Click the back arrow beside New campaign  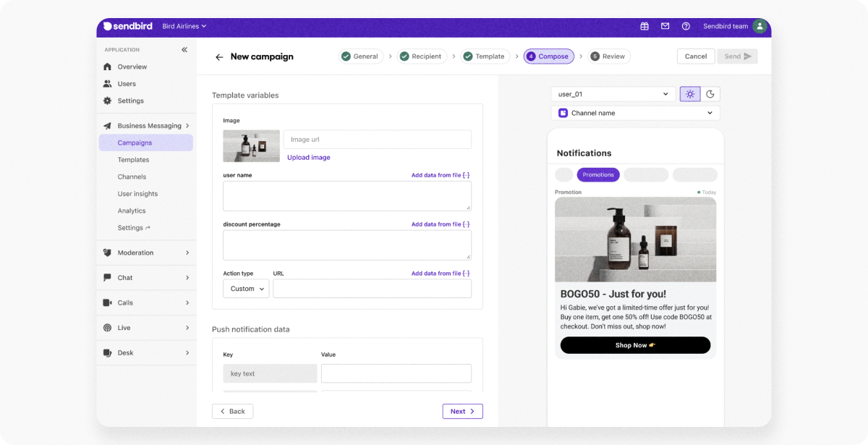pos(219,57)
